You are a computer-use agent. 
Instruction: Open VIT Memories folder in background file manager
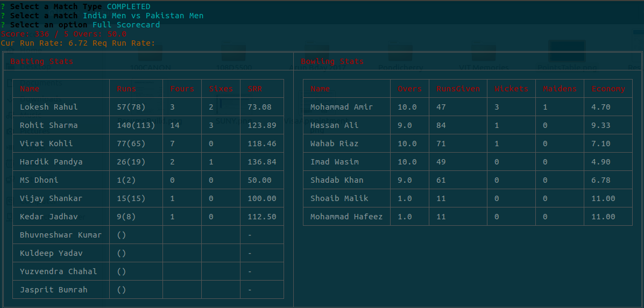click(484, 58)
